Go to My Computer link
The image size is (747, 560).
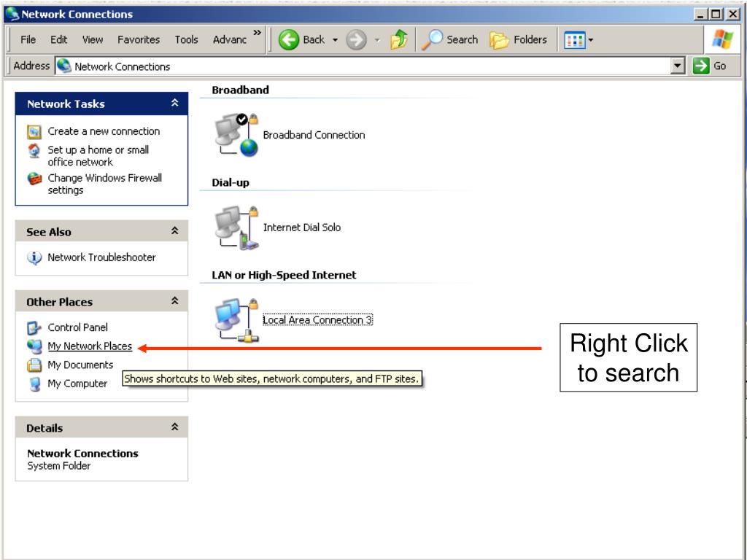pos(77,384)
